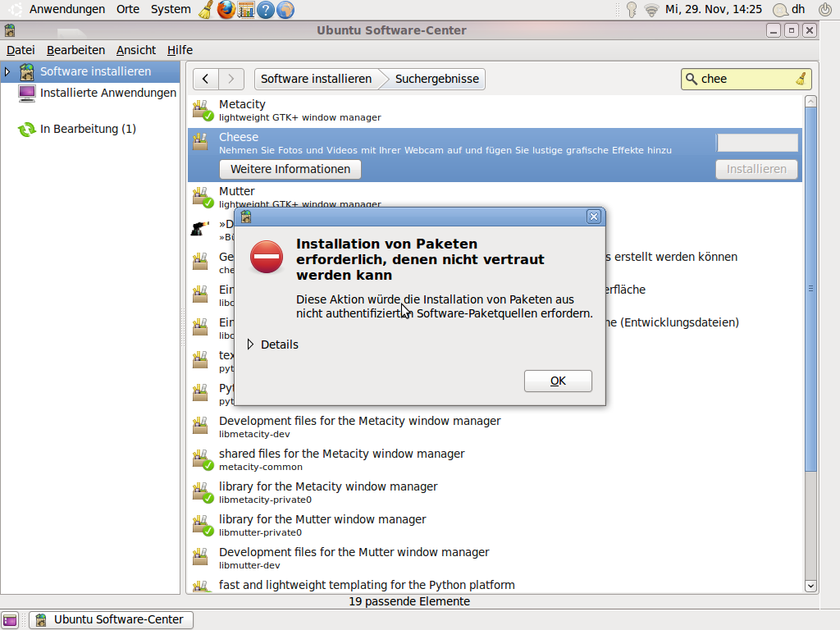Click the Ubuntu logo in top panel
The image size is (840, 630).
click(x=15, y=9)
